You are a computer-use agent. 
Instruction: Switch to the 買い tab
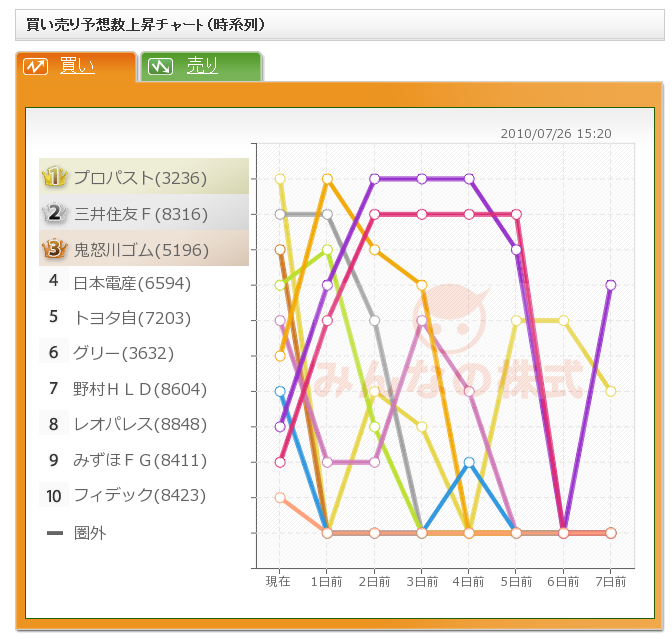click(77, 67)
